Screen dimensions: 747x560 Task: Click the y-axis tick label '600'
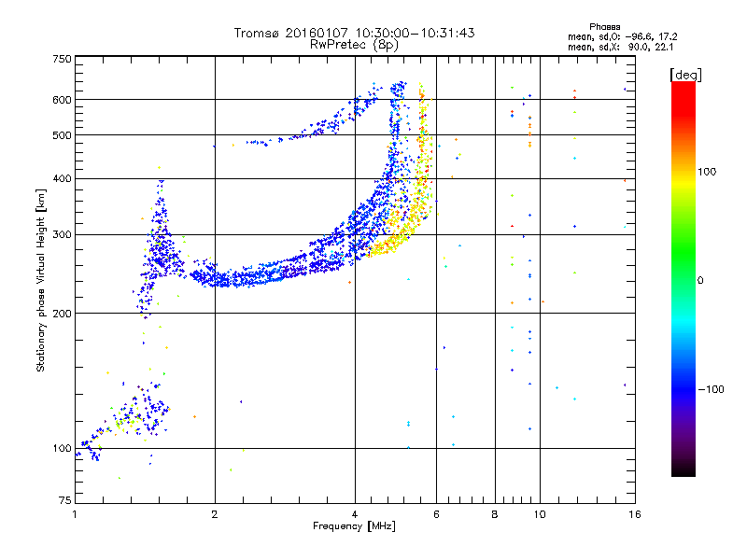[x=63, y=100]
